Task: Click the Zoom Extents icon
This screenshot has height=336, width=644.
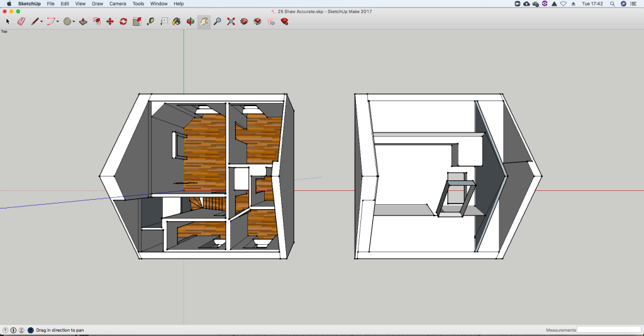Action: pos(231,21)
